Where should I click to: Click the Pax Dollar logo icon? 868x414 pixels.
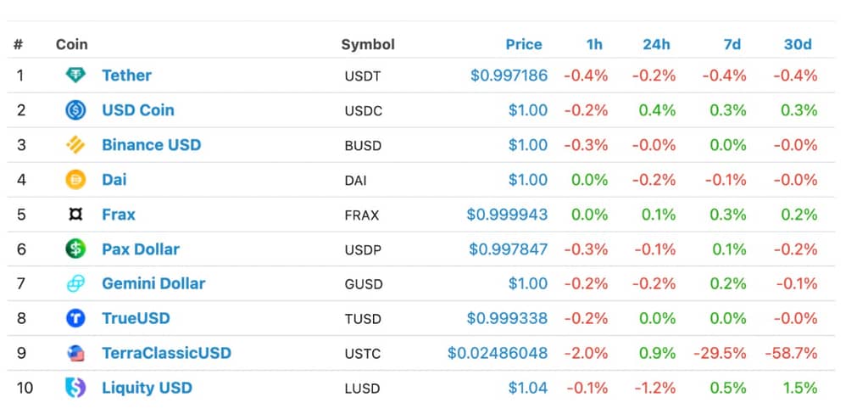75,249
